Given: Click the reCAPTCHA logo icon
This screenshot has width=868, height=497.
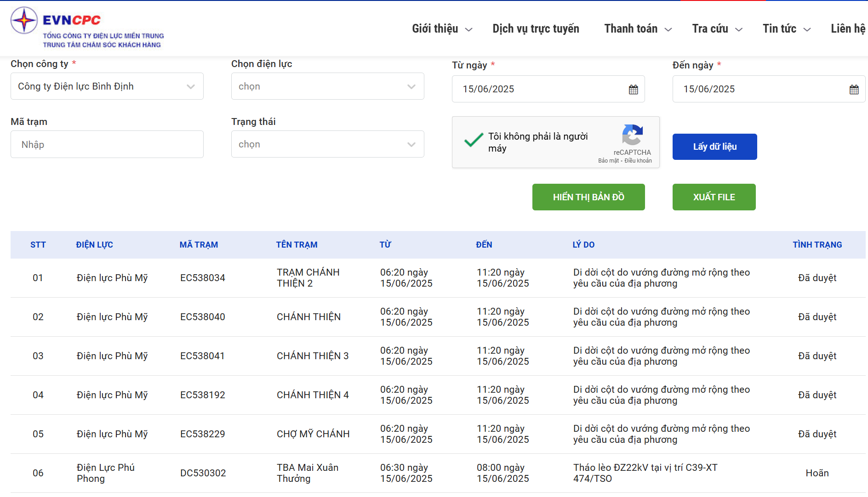Looking at the screenshot, I should click(632, 135).
